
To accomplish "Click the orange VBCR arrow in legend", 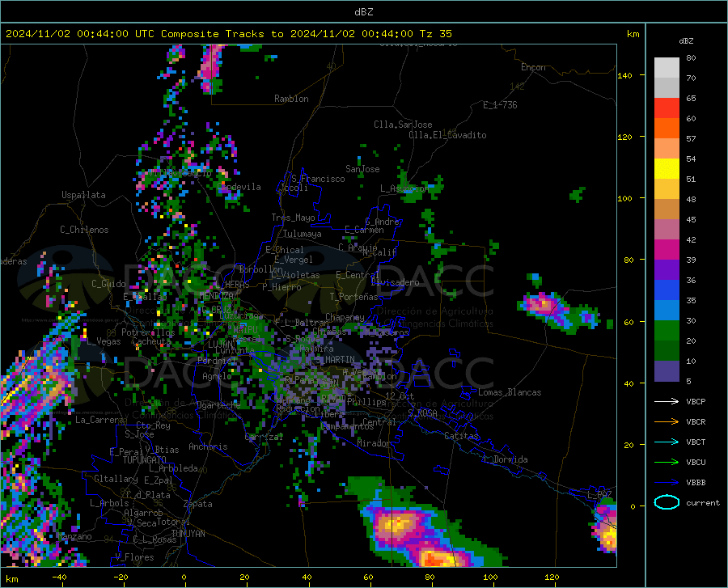I will [x=667, y=421].
